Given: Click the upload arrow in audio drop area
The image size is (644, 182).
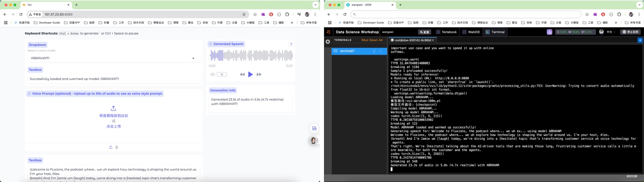Looking at the screenshot, I should pyautogui.click(x=114, y=108).
